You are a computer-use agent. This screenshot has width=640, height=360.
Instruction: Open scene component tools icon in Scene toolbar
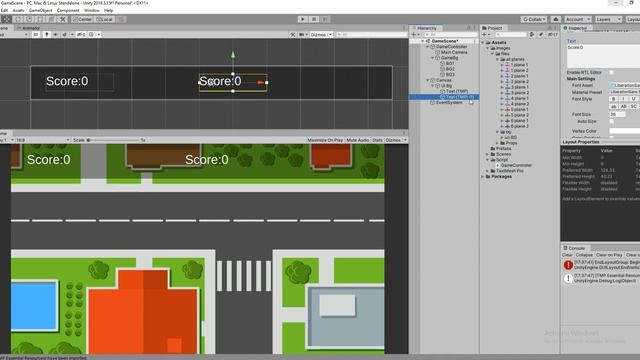click(293, 35)
